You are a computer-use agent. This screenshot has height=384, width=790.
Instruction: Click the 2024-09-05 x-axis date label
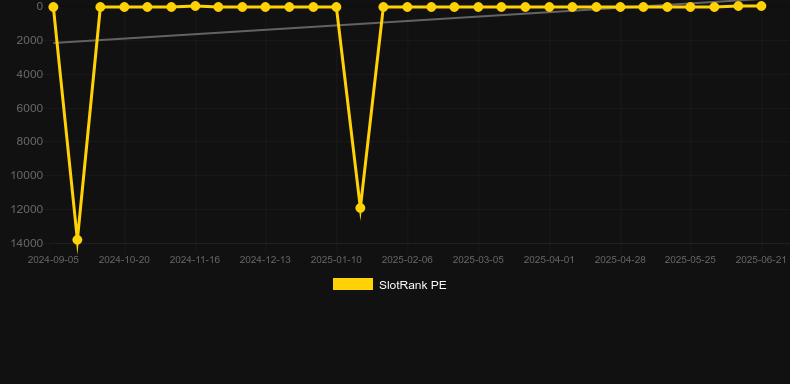53,260
